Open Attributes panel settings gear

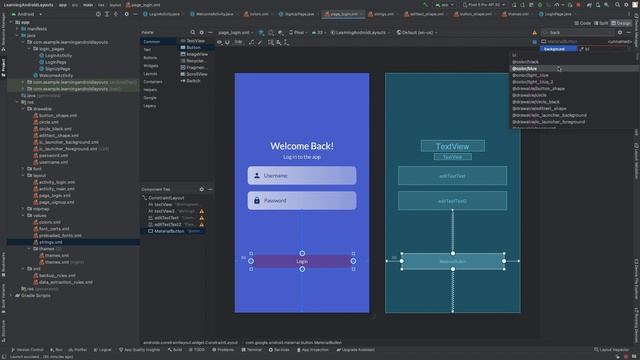pyautogui.click(x=620, y=32)
